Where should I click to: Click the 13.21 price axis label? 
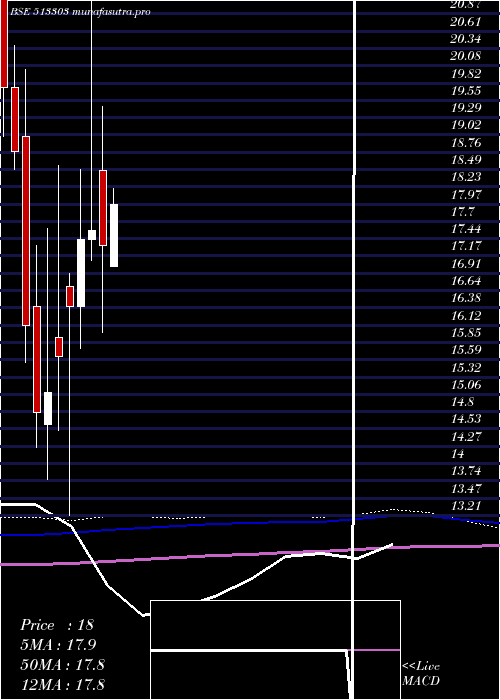click(466, 506)
